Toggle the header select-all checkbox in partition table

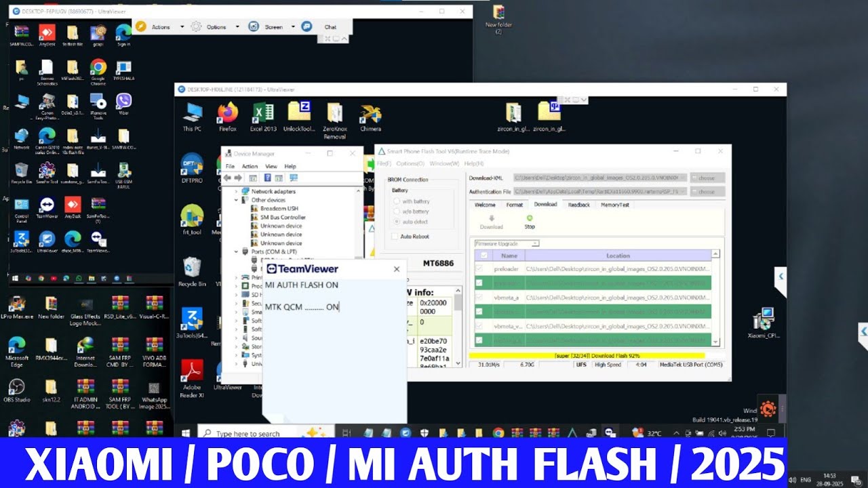point(484,256)
